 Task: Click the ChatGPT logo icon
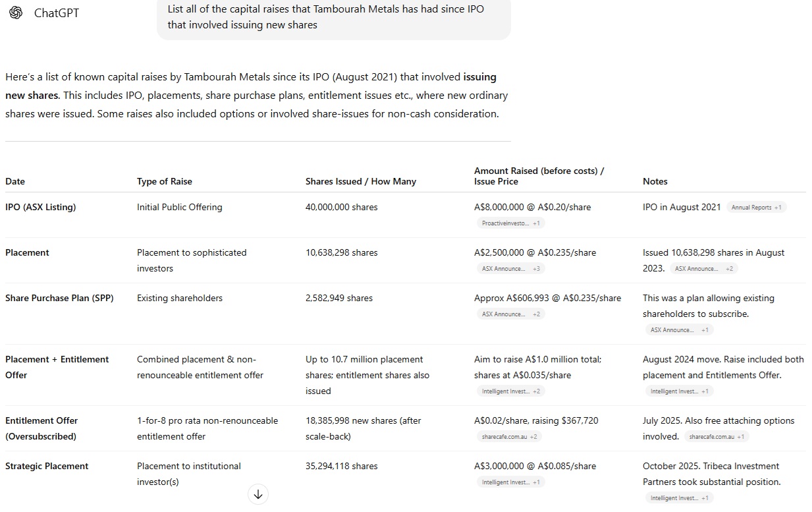click(16, 13)
